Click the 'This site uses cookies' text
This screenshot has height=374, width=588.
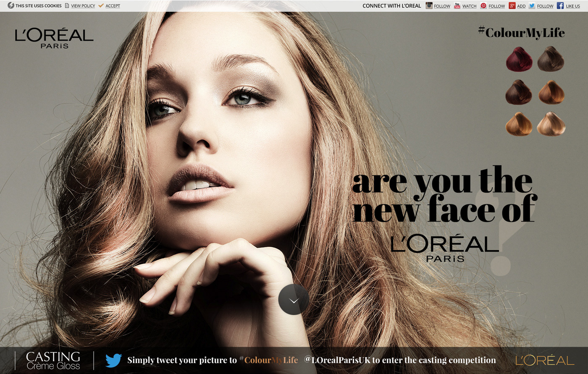(39, 6)
